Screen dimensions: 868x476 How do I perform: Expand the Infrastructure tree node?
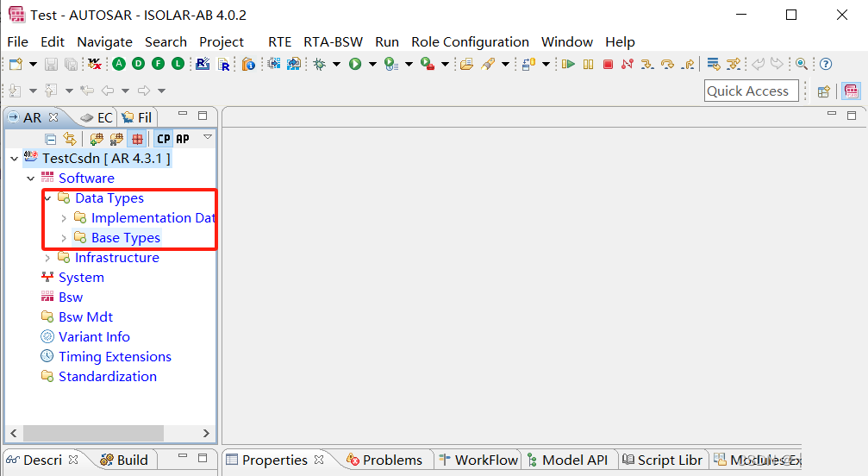pyautogui.click(x=47, y=258)
